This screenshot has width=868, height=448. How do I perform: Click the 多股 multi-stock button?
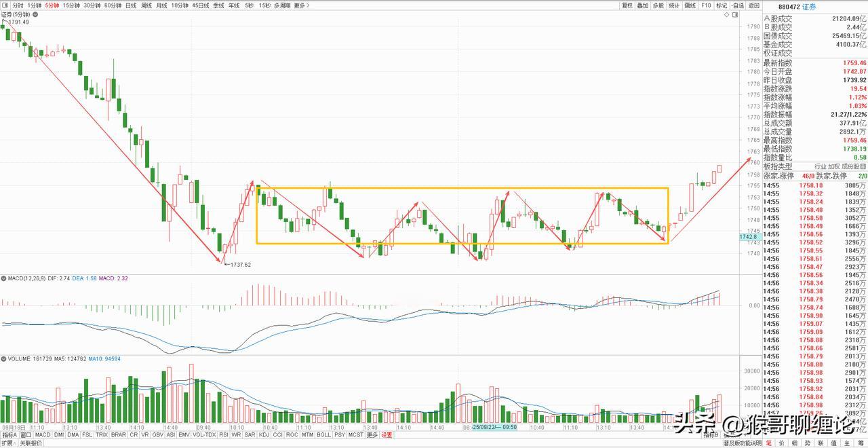[658, 5]
